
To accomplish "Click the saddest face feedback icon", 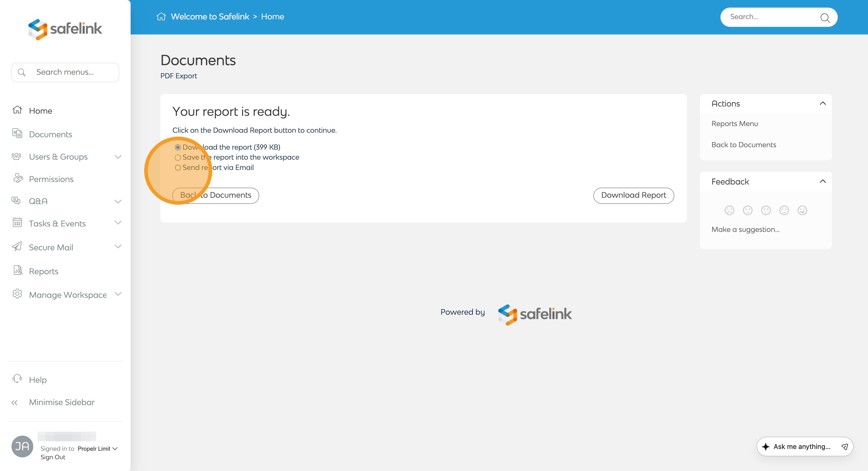I will coord(729,210).
